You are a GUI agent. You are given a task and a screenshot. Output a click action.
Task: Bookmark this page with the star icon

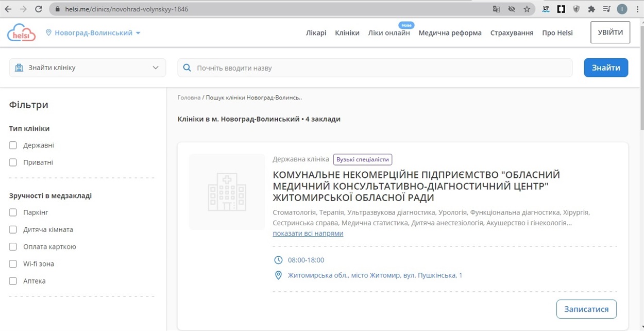(527, 9)
